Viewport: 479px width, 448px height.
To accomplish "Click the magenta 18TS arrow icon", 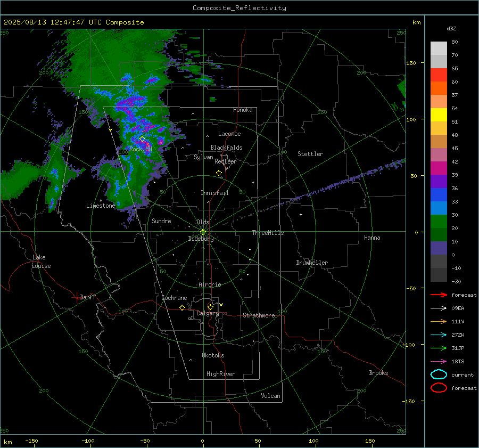I will pos(439,362).
